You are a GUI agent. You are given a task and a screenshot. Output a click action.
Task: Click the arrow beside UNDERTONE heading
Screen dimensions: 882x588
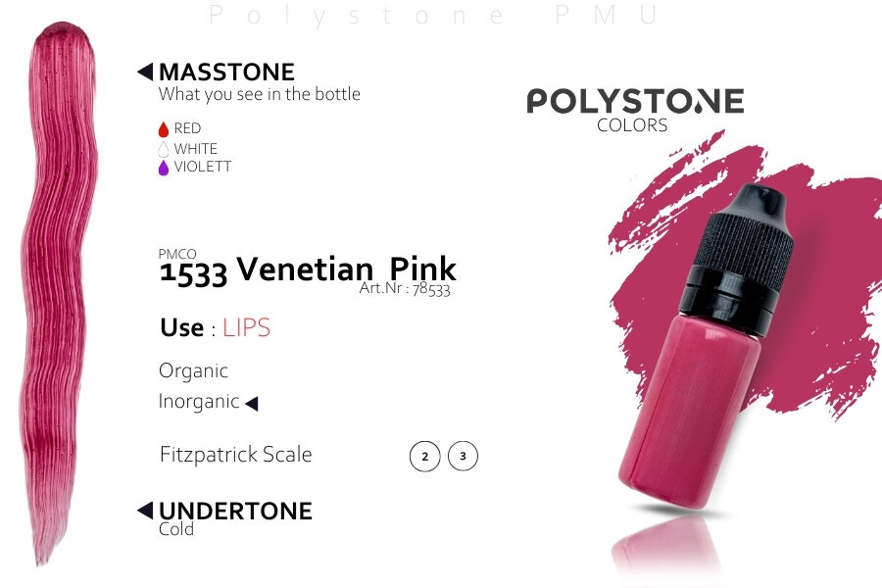tap(145, 510)
